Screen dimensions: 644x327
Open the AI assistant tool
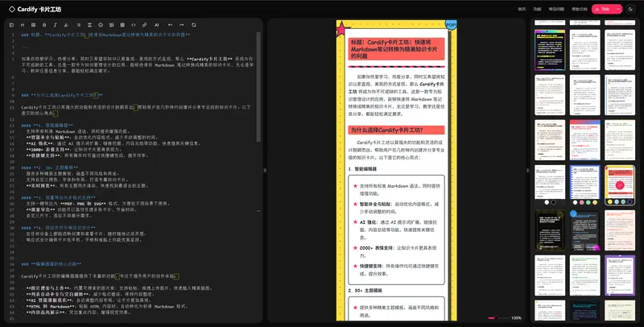click(x=156, y=25)
